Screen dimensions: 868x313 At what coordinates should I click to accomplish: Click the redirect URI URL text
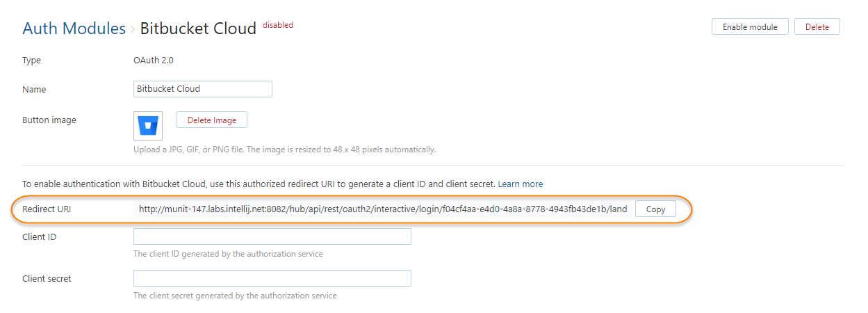382,209
